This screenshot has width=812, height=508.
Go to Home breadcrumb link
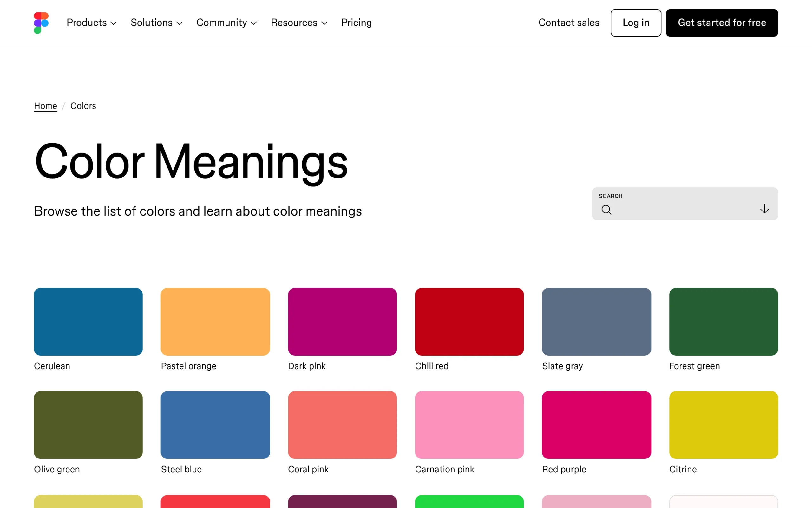(x=45, y=106)
